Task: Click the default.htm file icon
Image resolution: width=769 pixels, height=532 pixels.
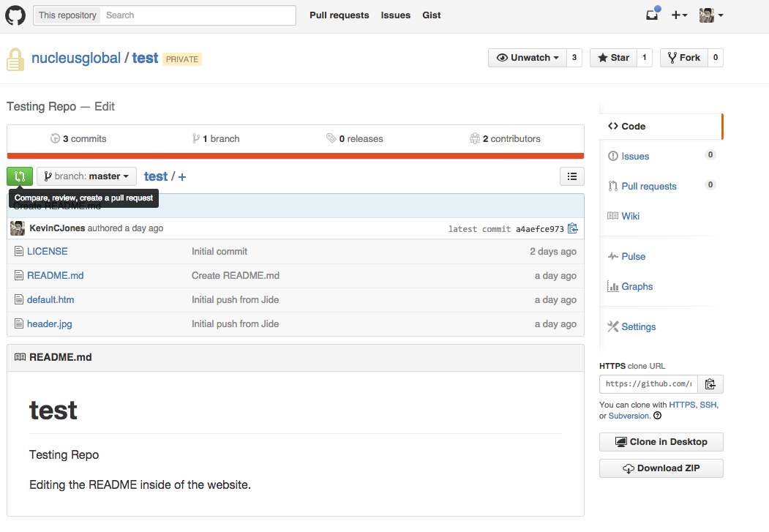Action: pos(19,299)
